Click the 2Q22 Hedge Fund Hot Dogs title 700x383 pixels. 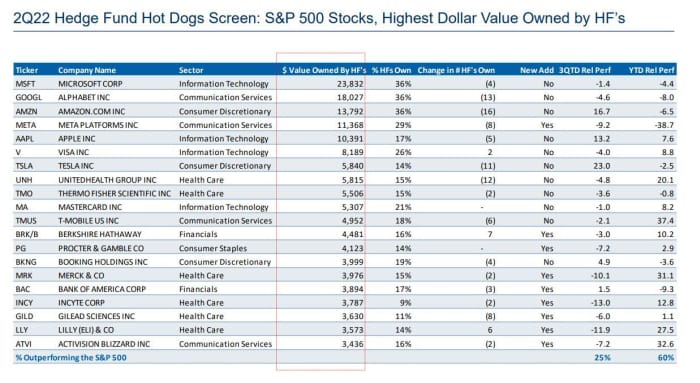(x=319, y=18)
